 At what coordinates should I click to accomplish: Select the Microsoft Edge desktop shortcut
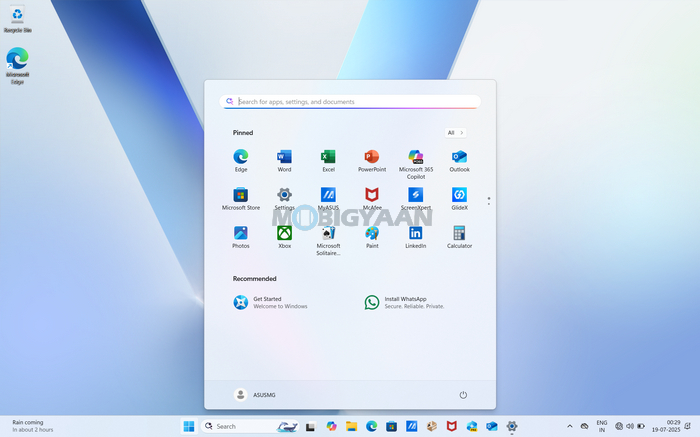point(17,66)
